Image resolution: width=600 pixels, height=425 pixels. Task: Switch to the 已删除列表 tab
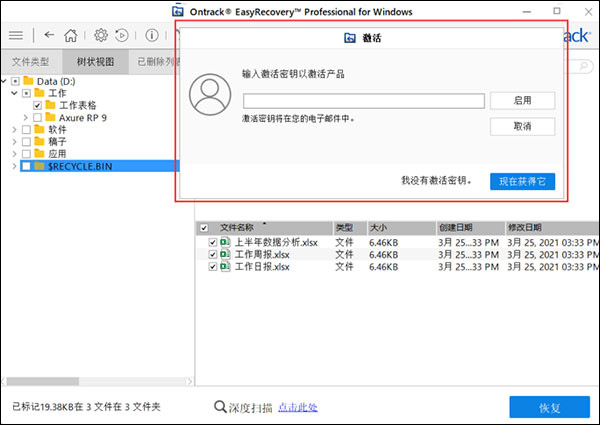pos(155,62)
